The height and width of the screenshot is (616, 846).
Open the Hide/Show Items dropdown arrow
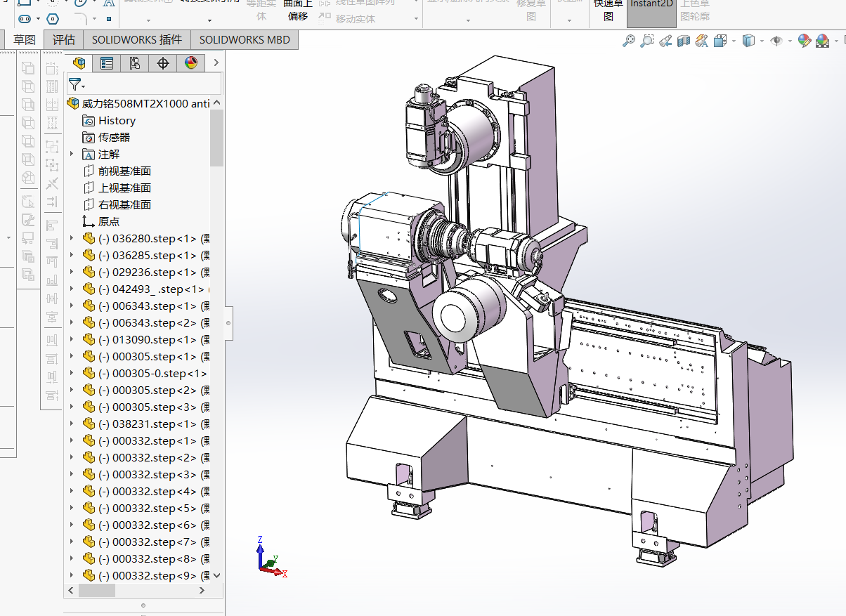[790, 41]
